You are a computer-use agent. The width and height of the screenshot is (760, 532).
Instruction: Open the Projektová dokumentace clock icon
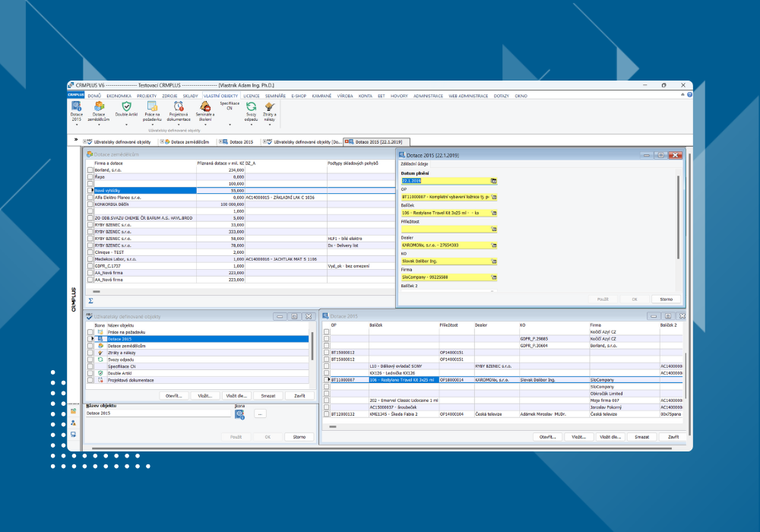[x=179, y=106]
